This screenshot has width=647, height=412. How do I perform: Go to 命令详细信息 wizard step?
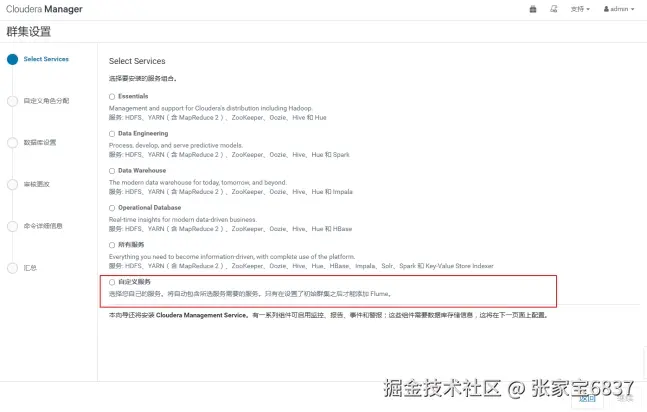(x=43, y=226)
